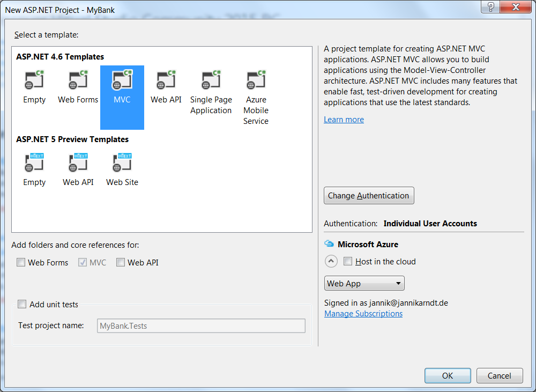Click the help question mark button
The width and height of the screenshot is (536, 392).
point(490,7)
